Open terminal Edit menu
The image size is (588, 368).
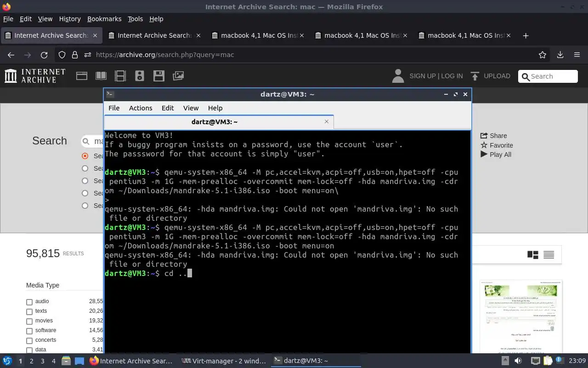pyautogui.click(x=168, y=108)
